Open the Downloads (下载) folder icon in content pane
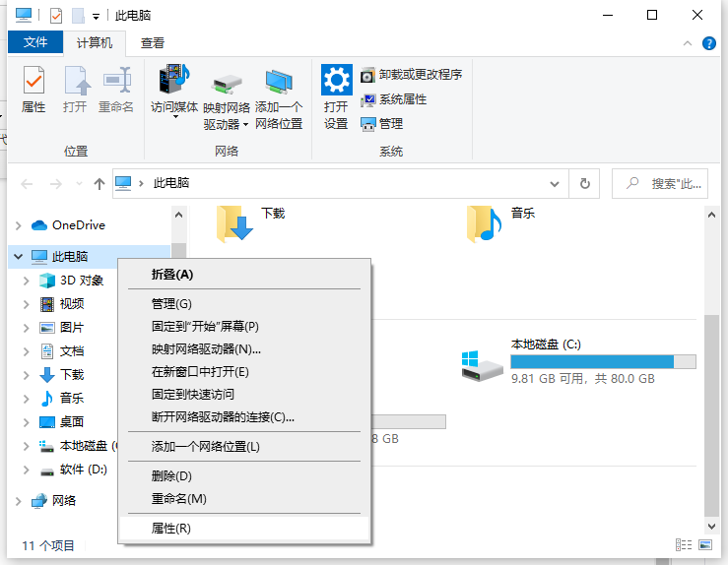The height and width of the screenshot is (565, 728). pos(234,224)
